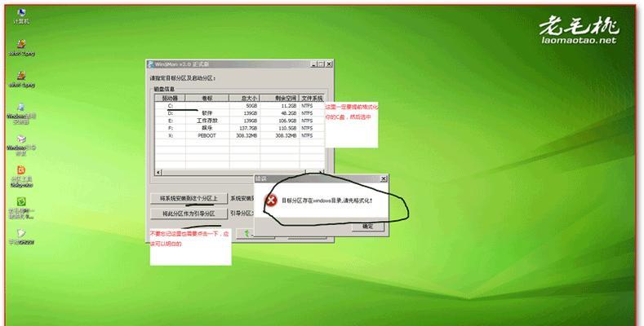This screenshot has width=644, height=326.
Task: Click 将系统安装到这个分区上 button
Action: pyautogui.click(x=189, y=199)
